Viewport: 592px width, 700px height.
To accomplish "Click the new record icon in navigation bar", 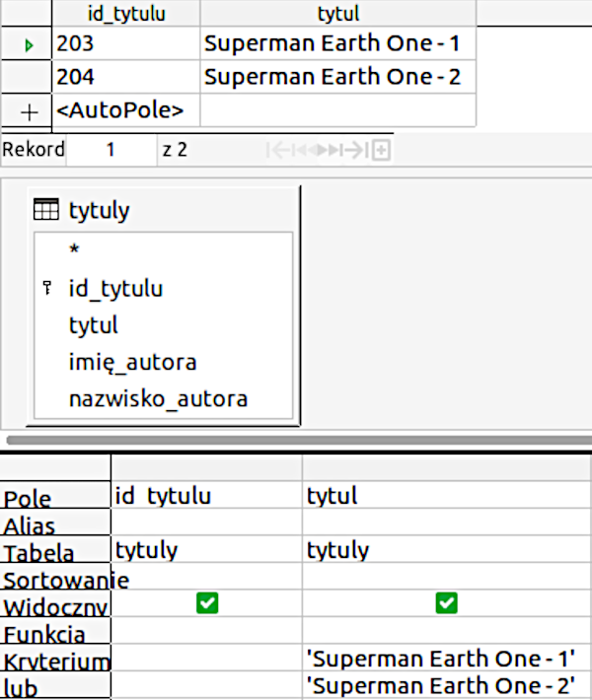I will click(380, 150).
